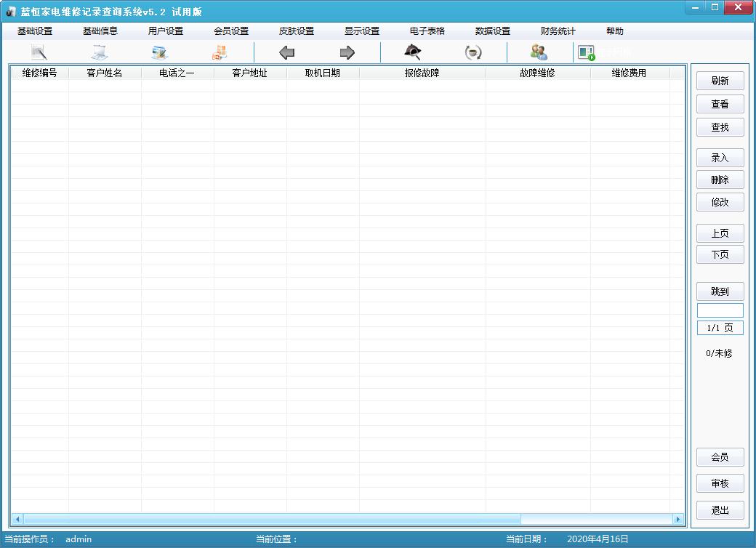756x548 pixels.
Task: Click the presentation board toolbar icon
Action: (100, 52)
